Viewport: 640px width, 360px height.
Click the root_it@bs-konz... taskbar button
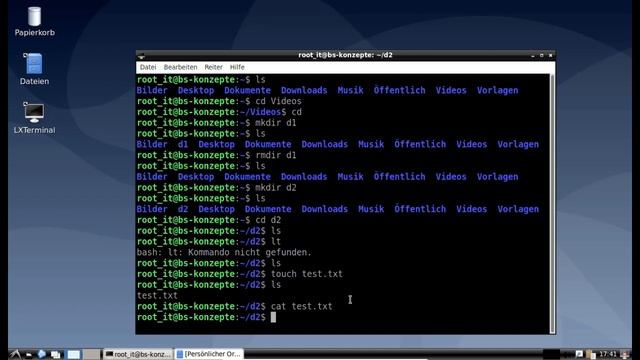click(x=138, y=354)
